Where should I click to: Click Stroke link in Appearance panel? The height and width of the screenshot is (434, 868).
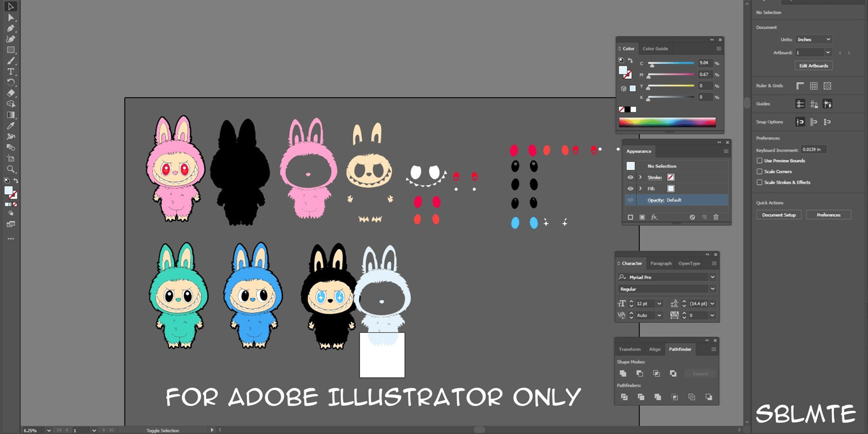pyautogui.click(x=654, y=178)
